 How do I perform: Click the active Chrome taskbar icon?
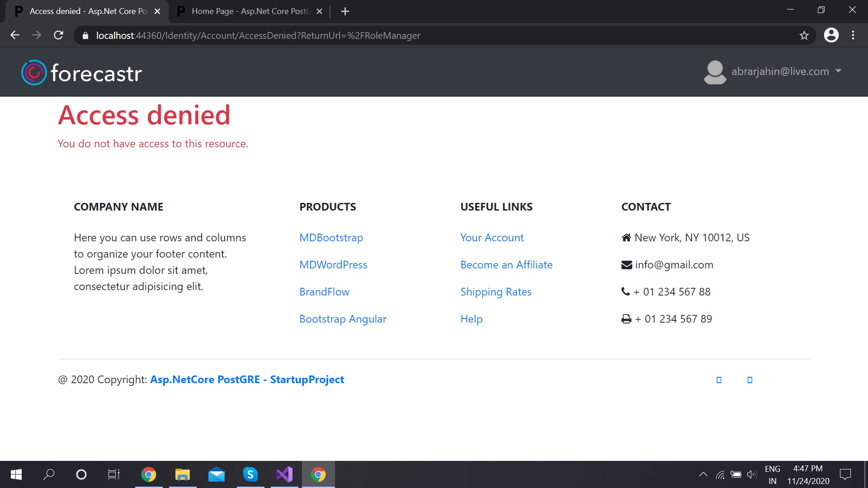tap(318, 474)
